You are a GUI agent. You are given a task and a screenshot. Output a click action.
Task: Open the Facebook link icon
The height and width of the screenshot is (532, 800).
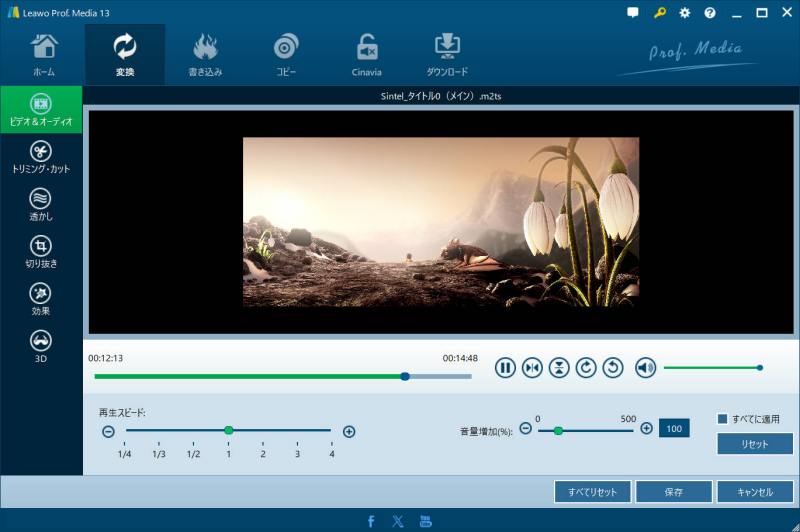click(x=371, y=521)
